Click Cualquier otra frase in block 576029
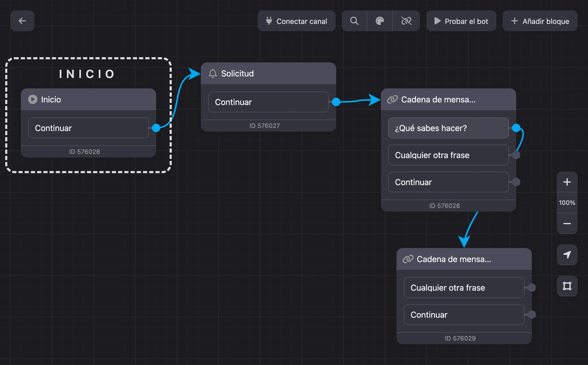 pos(464,288)
